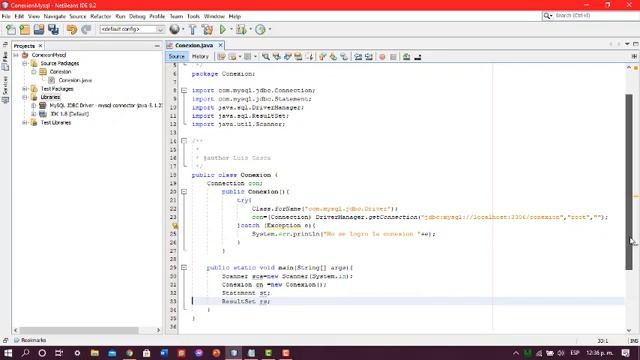This screenshot has height=360, width=640.
Task: Open the Debug menu
Action: [x=137, y=16]
